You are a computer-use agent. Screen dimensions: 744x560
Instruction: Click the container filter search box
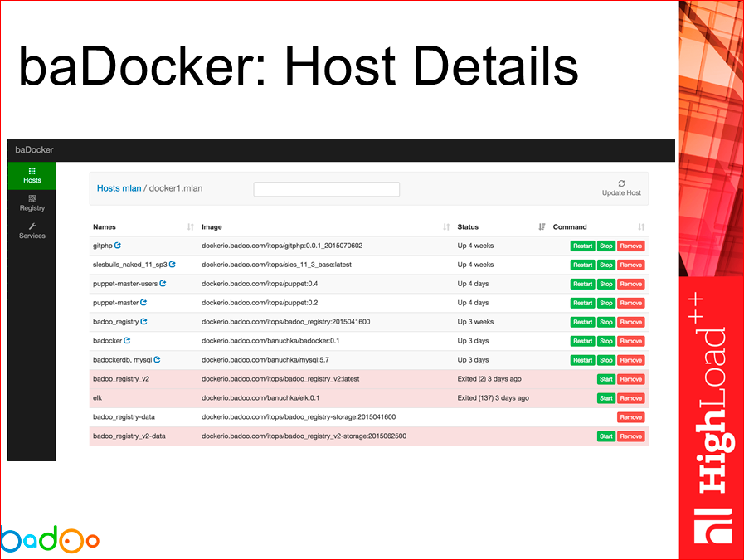pos(326,188)
